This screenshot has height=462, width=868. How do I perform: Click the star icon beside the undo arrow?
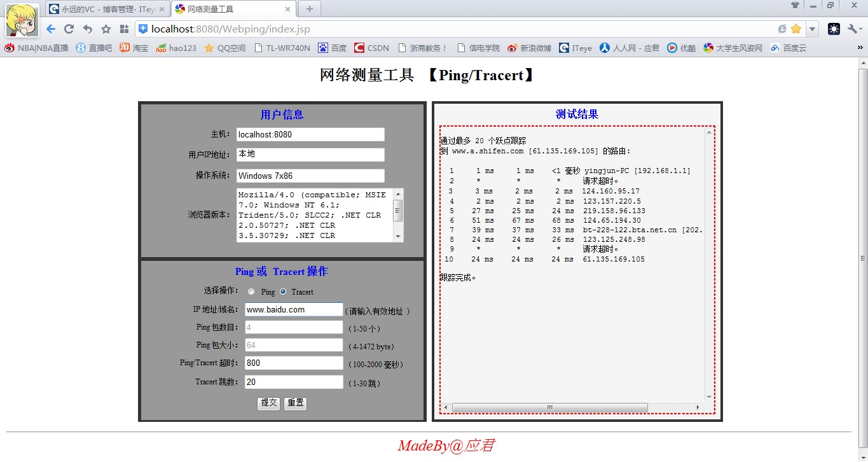coord(106,29)
